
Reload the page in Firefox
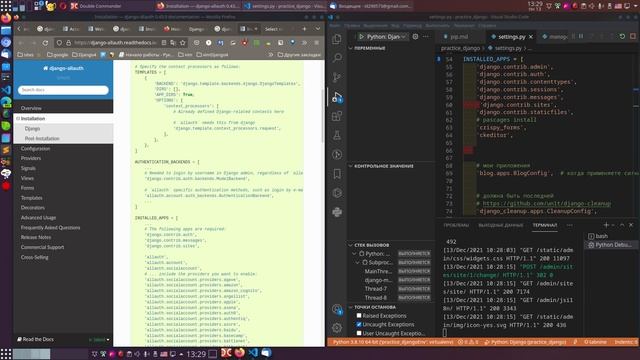45,42
